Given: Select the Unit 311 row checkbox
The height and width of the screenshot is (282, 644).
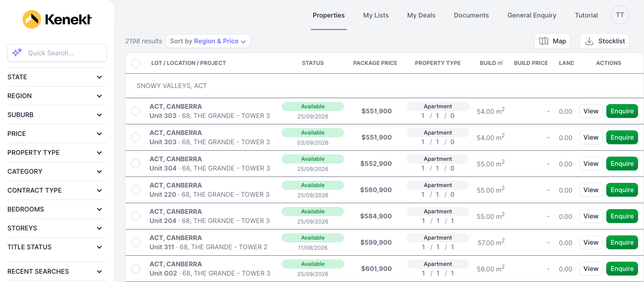Looking at the screenshot, I should tap(136, 242).
